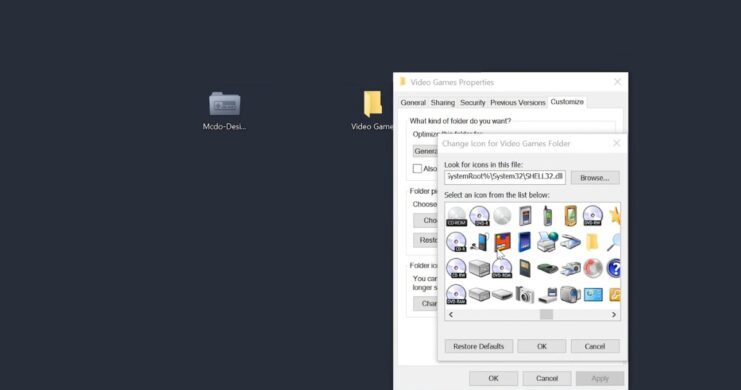Open the Mcdo-Desi desktop icon

pos(224,111)
